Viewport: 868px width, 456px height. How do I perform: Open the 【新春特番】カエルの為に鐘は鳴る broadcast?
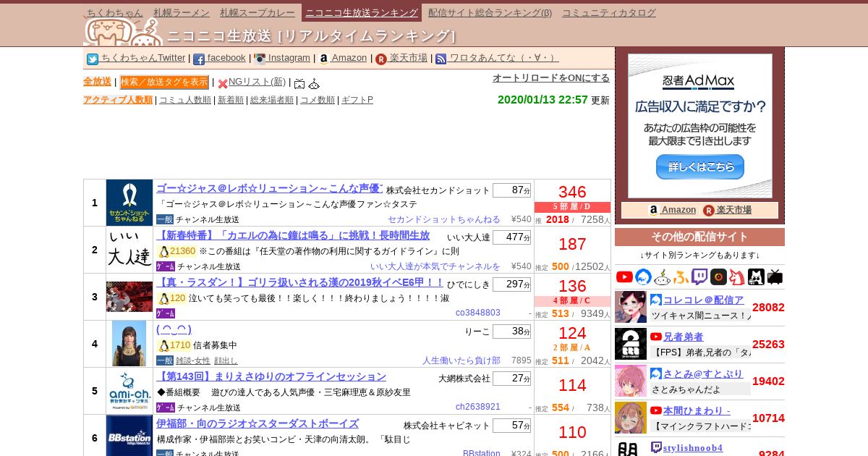pos(293,235)
